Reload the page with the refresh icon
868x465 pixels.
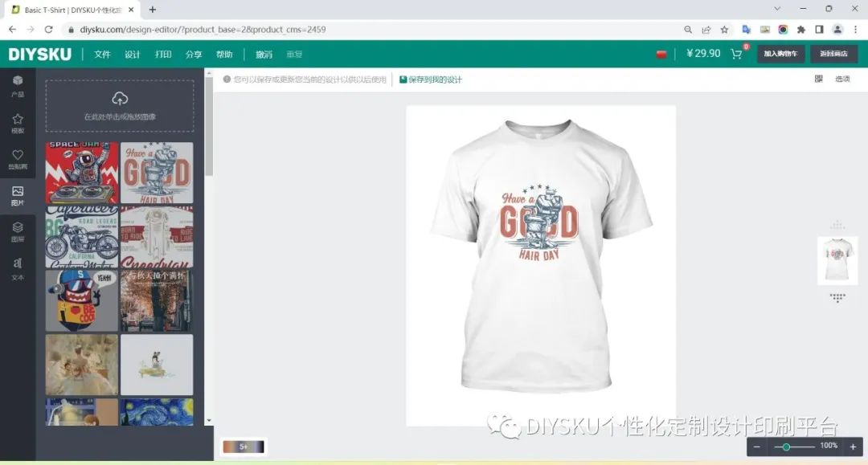[49, 29]
